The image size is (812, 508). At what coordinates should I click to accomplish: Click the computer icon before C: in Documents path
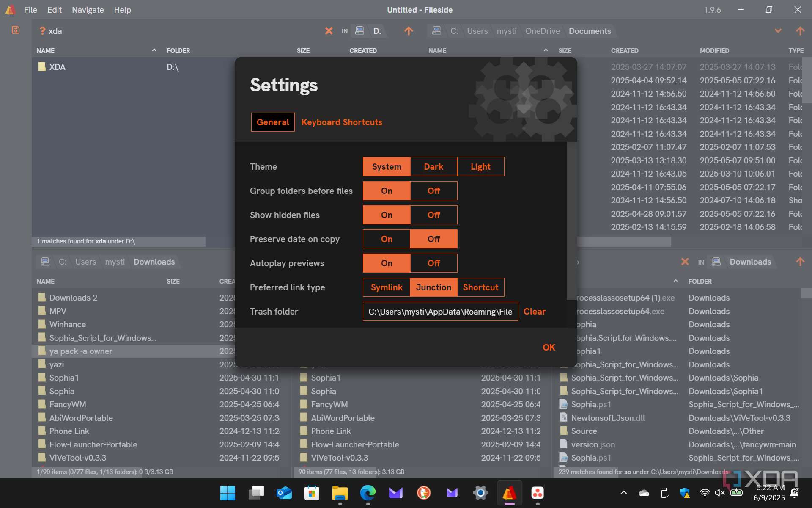point(436,31)
